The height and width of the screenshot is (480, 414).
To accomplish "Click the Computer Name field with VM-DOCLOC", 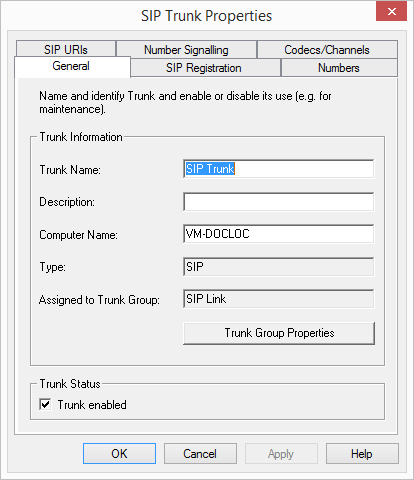I will point(279,234).
